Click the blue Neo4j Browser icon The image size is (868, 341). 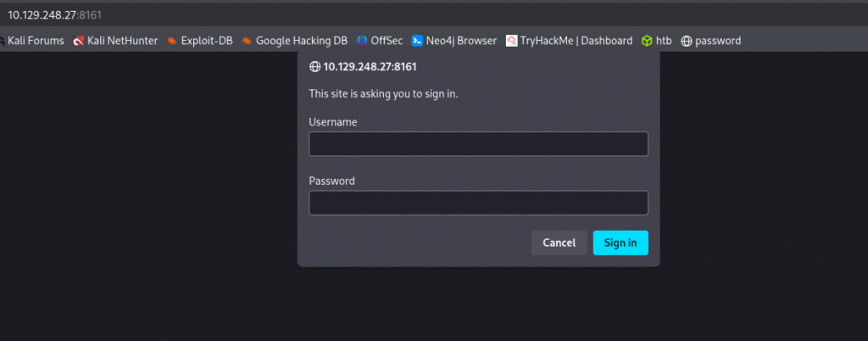pyautogui.click(x=417, y=41)
